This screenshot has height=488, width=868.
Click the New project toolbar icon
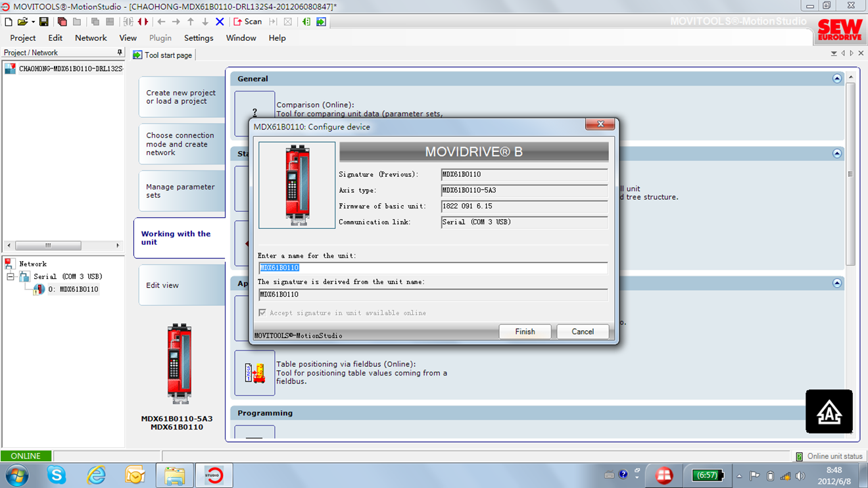(9, 22)
